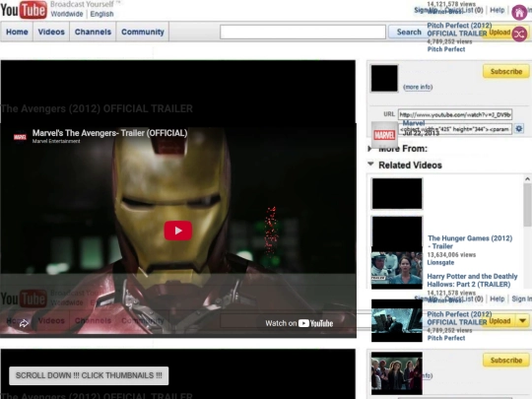This screenshot has width=532, height=399.
Task: Open the dark blue Harry Potter thumbnail
Action: point(397,320)
